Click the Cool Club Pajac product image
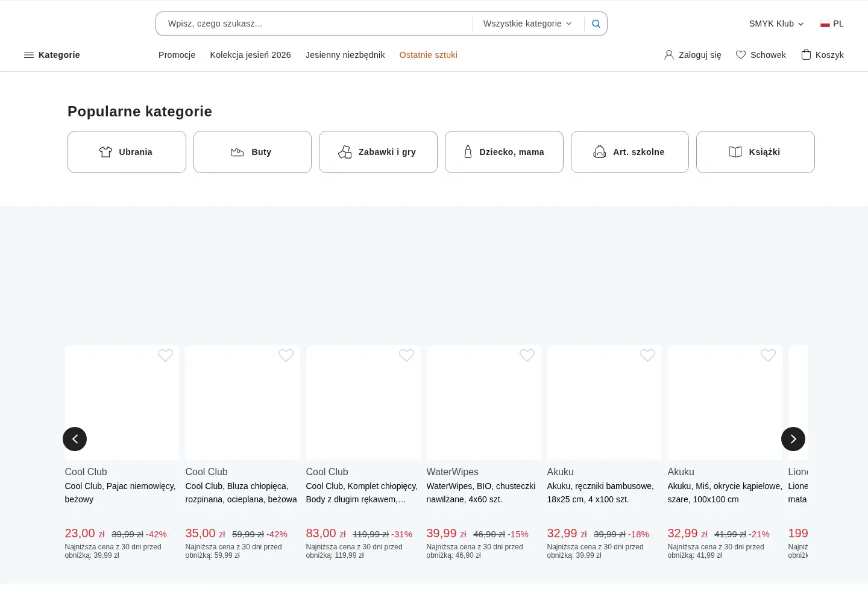Viewport: 868px width, 603px height. pos(122,403)
